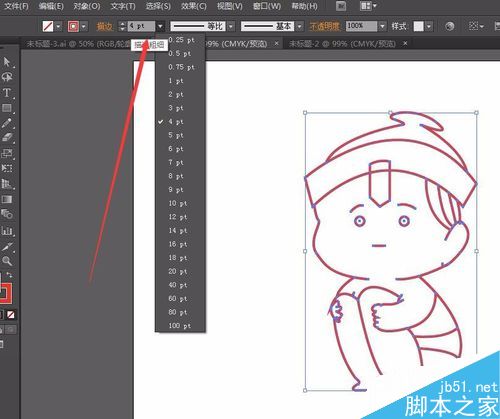Select the Column Graph tool

click(x=7, y=231)
